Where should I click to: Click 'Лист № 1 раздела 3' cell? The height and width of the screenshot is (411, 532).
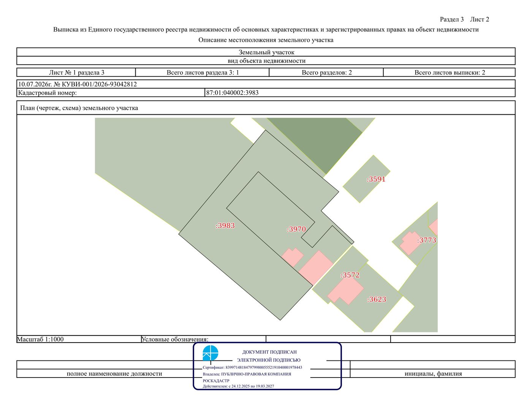point(76,73)
